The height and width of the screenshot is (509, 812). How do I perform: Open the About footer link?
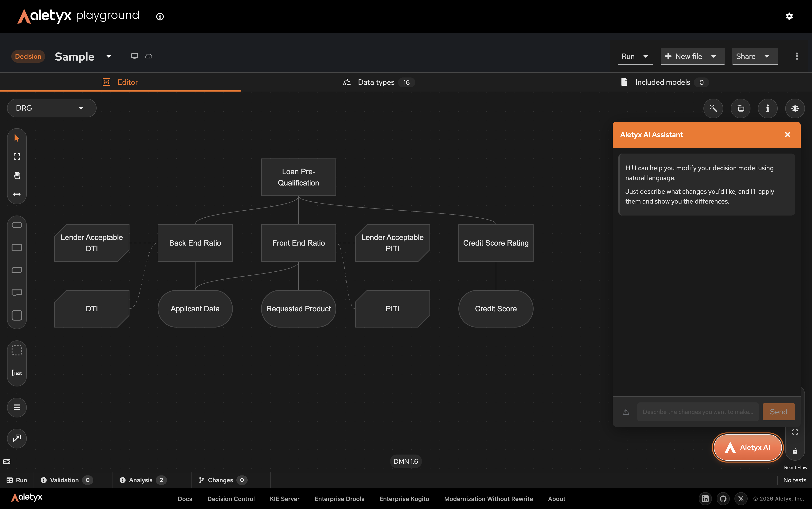click(x=556, y=499)
